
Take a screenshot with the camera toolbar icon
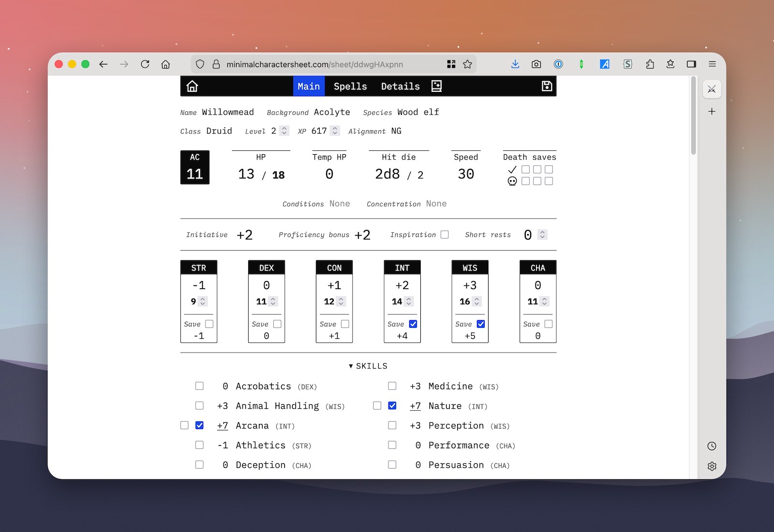(x=536, y=64)
